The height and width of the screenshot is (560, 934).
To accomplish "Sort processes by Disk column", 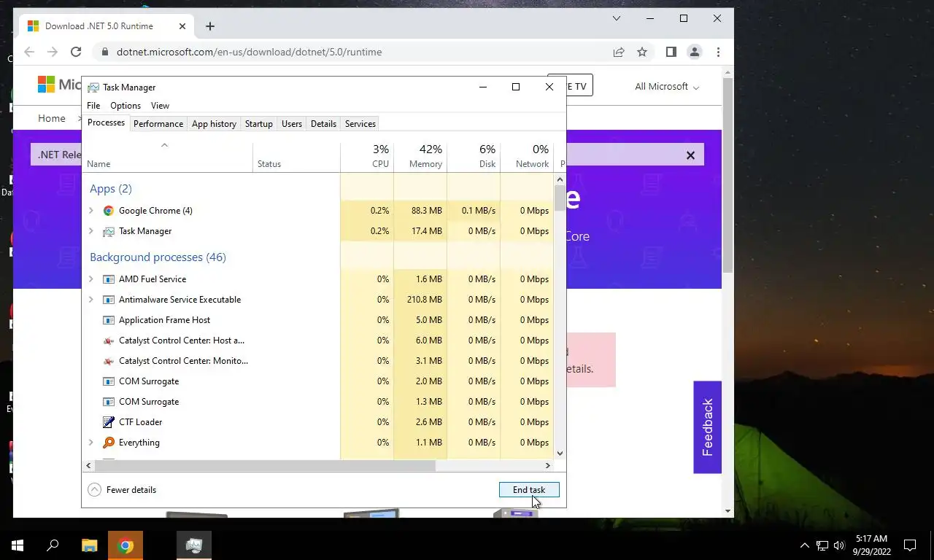I will point(474,156).
